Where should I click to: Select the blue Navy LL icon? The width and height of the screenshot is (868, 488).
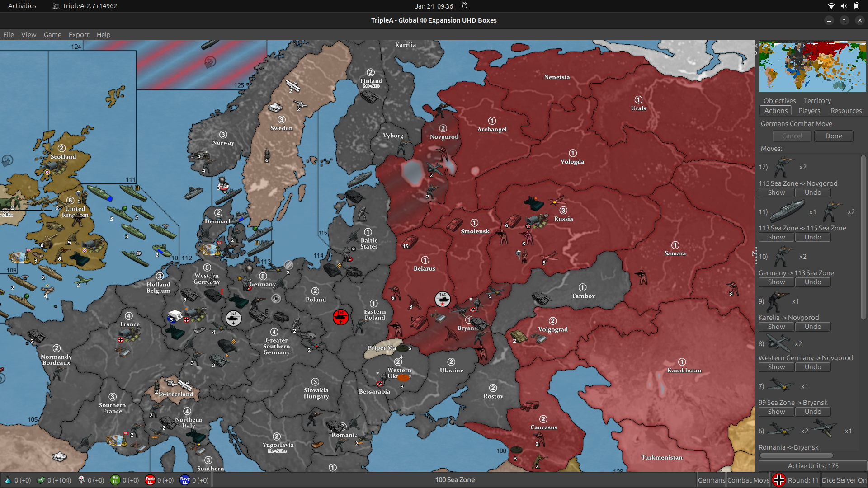184,480
